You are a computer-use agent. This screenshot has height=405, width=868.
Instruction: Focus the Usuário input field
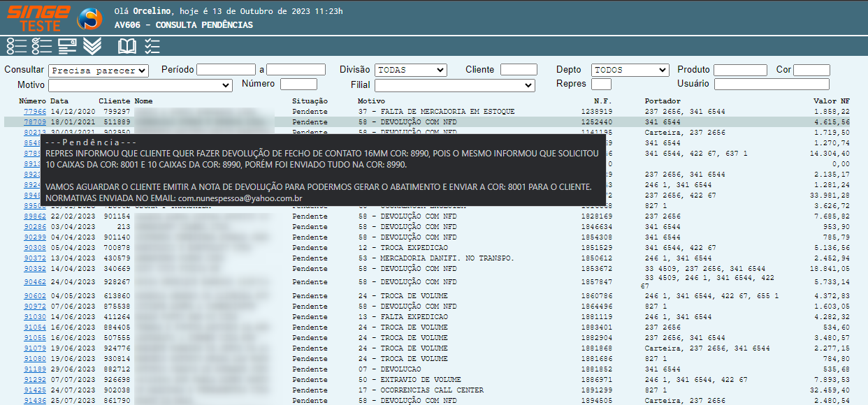pos(771,84)
